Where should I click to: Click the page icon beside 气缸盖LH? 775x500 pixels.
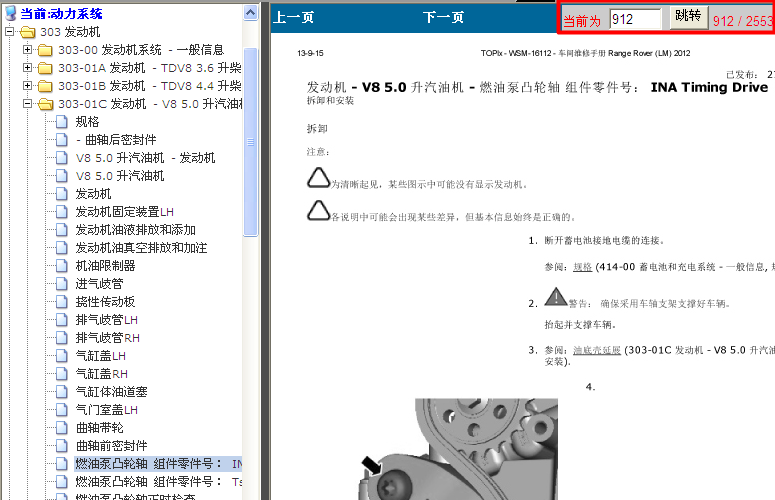pos(62,356)
